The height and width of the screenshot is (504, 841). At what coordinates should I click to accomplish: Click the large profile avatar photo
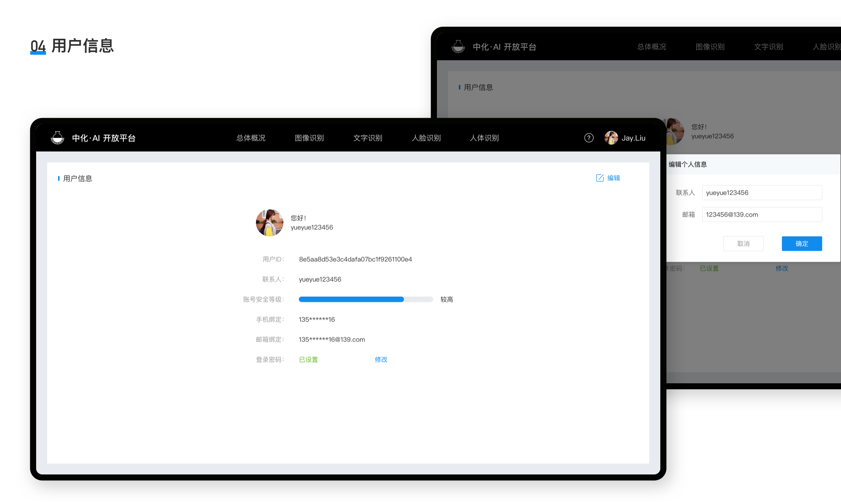pyautogui.click(x=270, y=223)
